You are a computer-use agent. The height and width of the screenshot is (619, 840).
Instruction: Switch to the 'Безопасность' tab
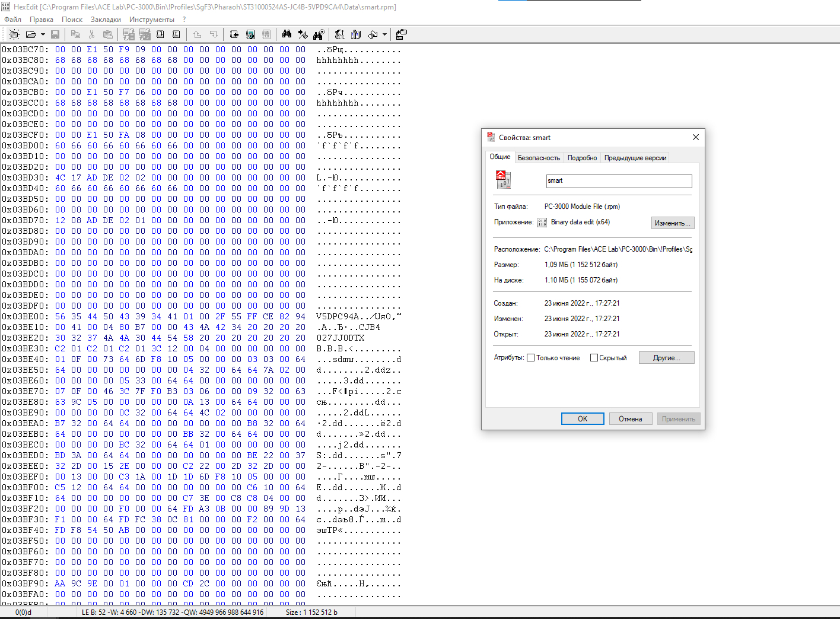pyautogui.click(x=539, y=158)
